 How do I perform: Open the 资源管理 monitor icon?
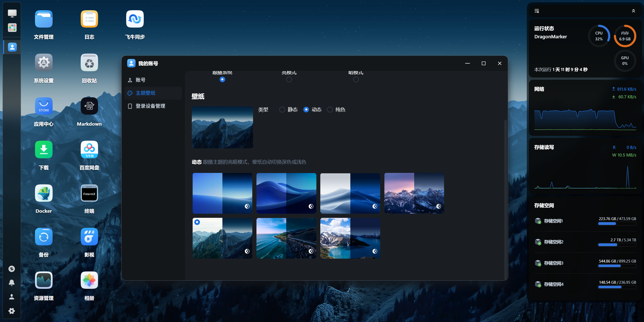coord(44,280)
